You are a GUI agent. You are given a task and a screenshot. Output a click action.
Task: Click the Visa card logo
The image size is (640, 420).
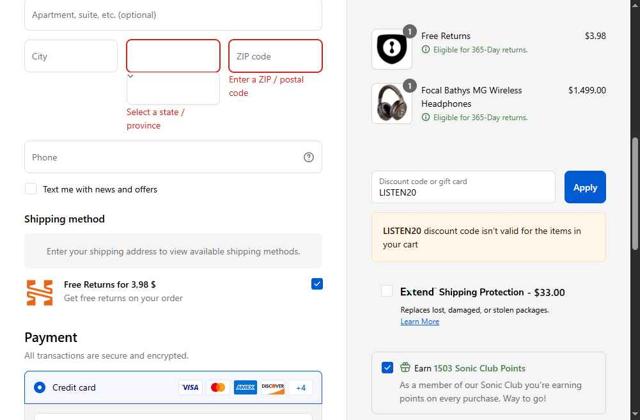coord(190,387)
